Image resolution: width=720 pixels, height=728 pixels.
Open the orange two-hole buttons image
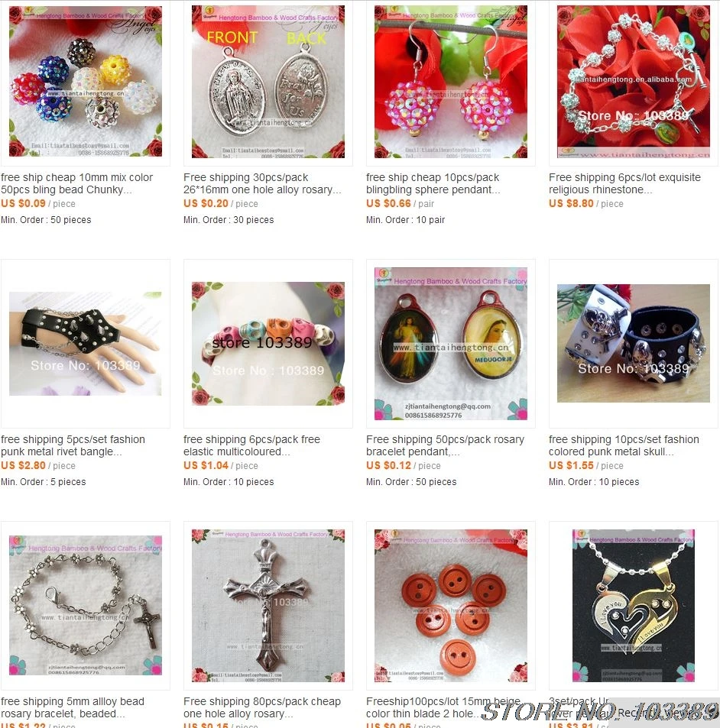(451, 606)
